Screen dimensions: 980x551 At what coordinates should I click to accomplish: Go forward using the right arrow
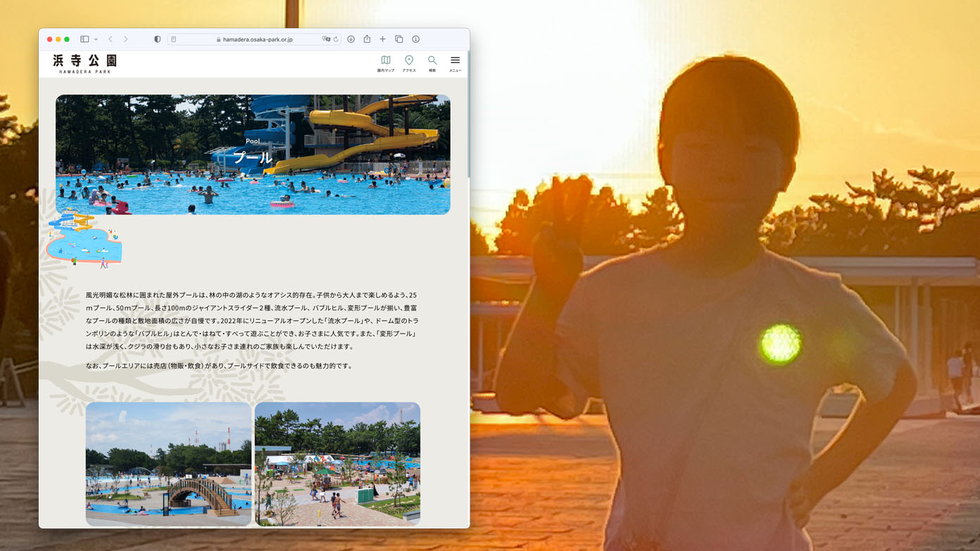125,39
